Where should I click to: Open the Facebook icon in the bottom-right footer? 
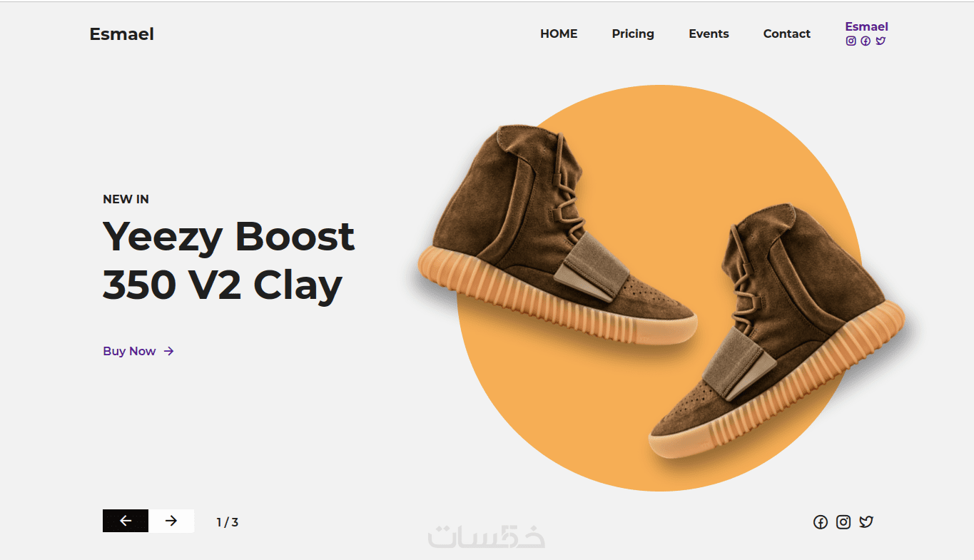(821, 522)
